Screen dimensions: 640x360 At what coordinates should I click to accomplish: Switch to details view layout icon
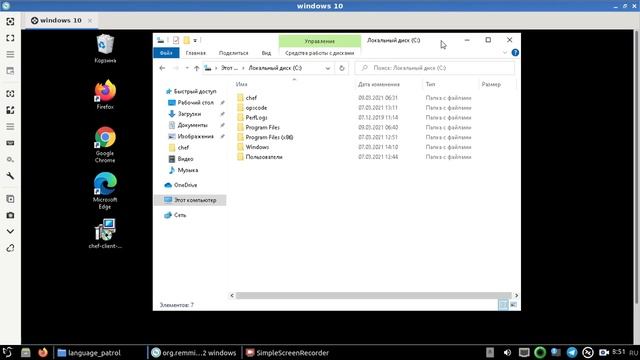pyautogui.click(x=503, y=305)
